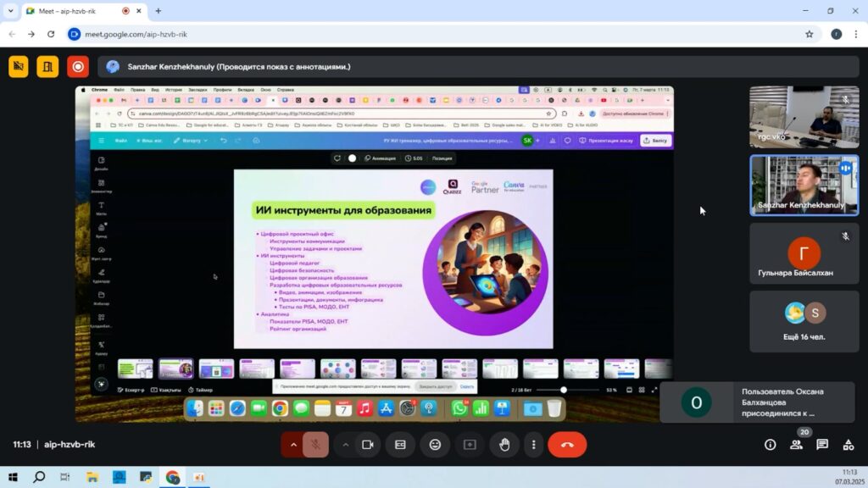
Task: Select Гульнара Байсалхан participant tile
Action: click(x=804, y=254)
